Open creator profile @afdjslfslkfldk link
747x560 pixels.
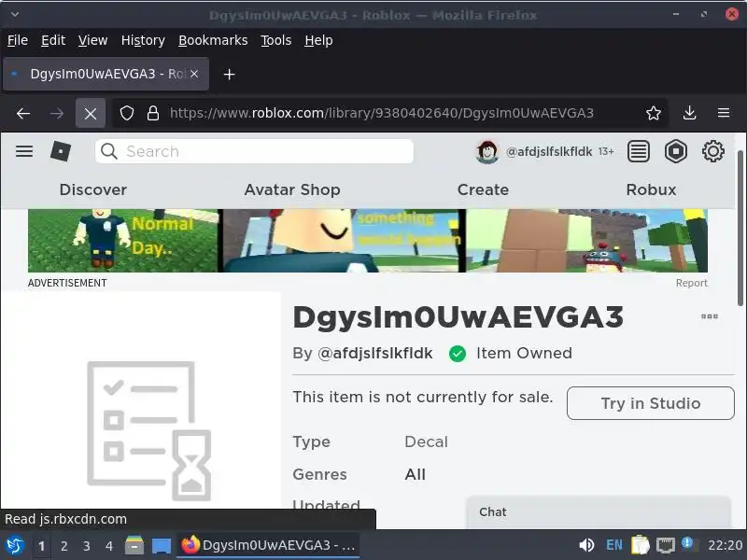pos(375,354)
